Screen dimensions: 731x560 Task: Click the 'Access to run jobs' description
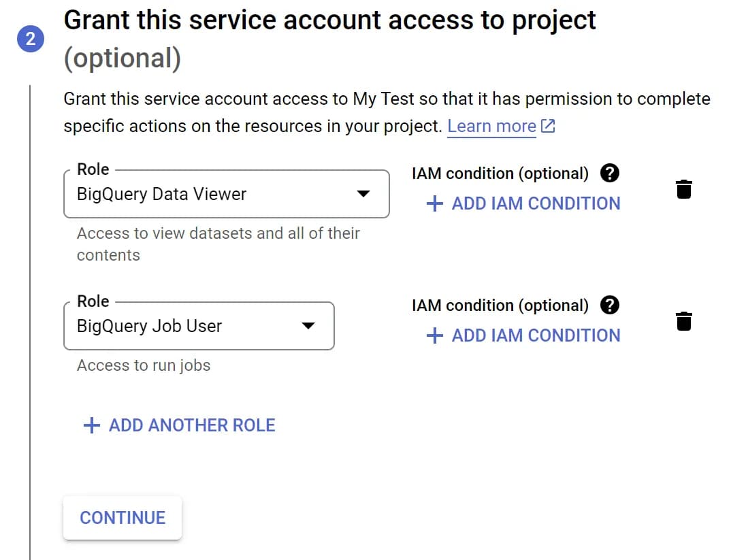coord(144,365)
